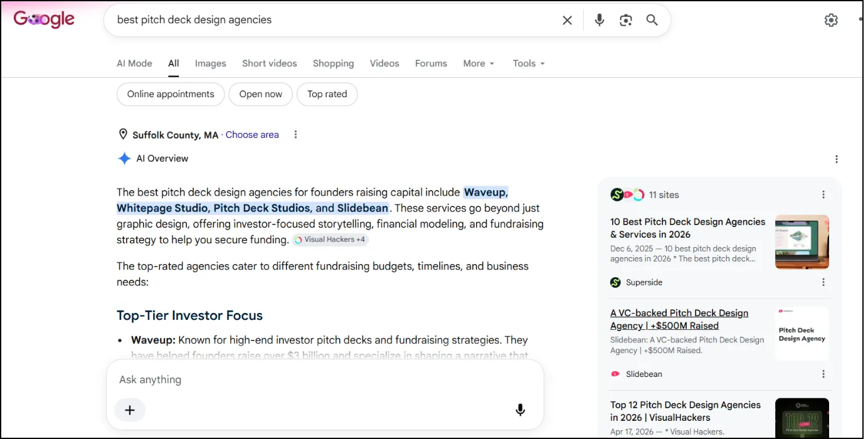Viewport: 868px width, 439px height.
Task: Click the AI Overview sparkle icon
Action: coord(124,159)
